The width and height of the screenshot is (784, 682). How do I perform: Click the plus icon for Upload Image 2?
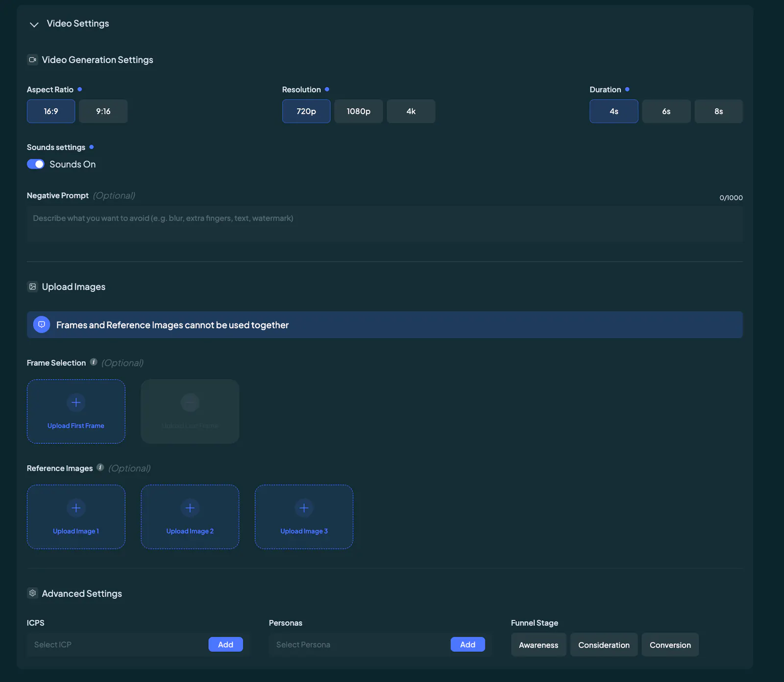tap(190, 508)
